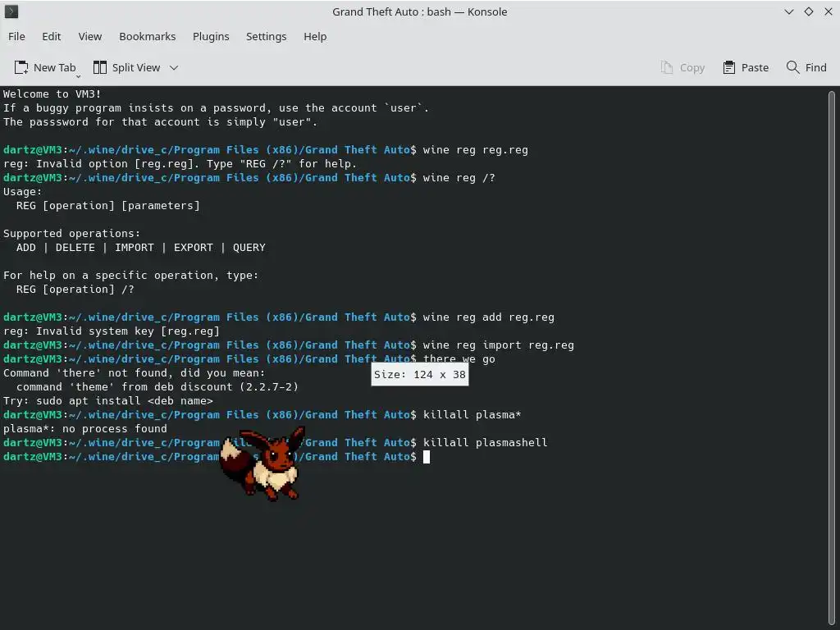Click the 'killall plasmashell' command text

(486, 442)
